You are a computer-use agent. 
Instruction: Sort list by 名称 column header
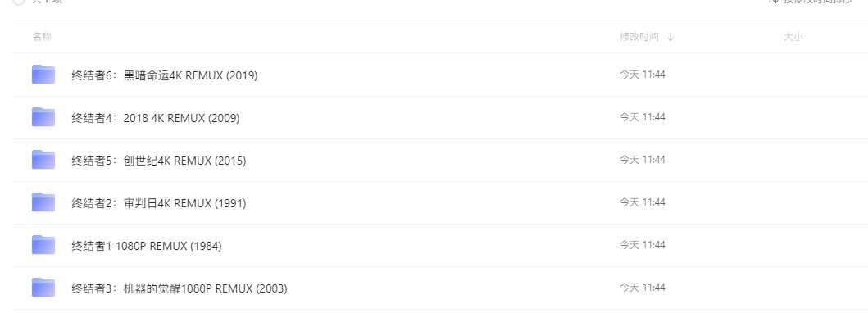pos(42,37)
